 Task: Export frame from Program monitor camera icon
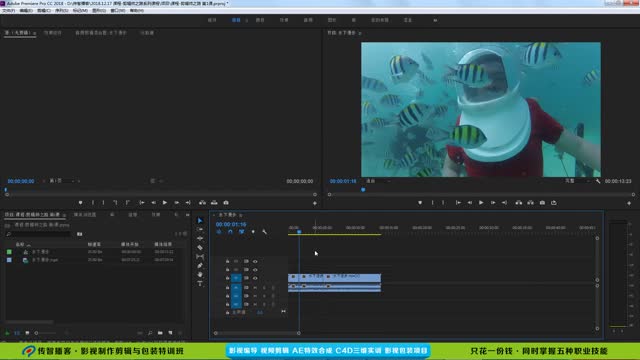[542, 202]
